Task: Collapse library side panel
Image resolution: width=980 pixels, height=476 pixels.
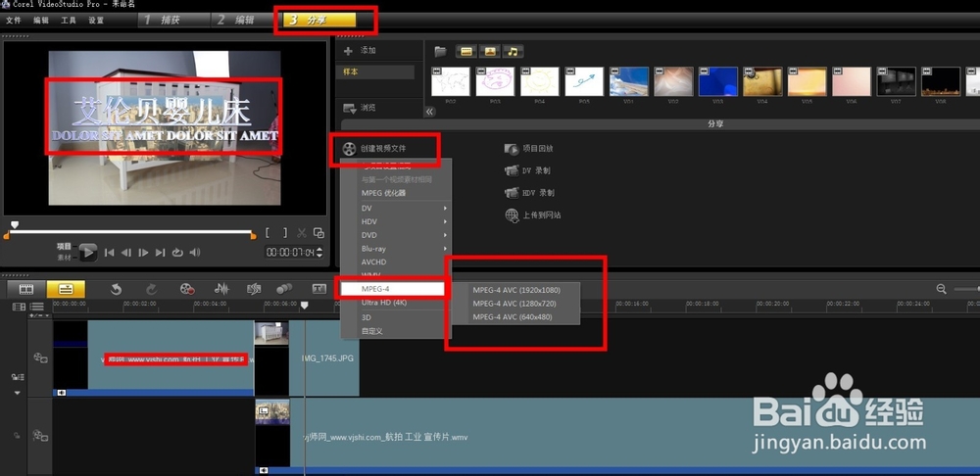Action: coord(430,112)
